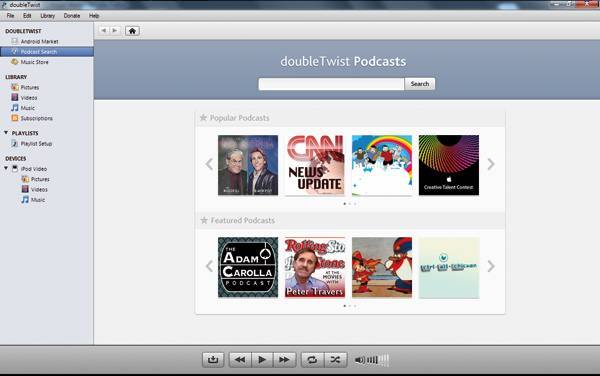Screen dimensions: 600x376
Task: Skip to the next track
Action: [x=284, y=360]
